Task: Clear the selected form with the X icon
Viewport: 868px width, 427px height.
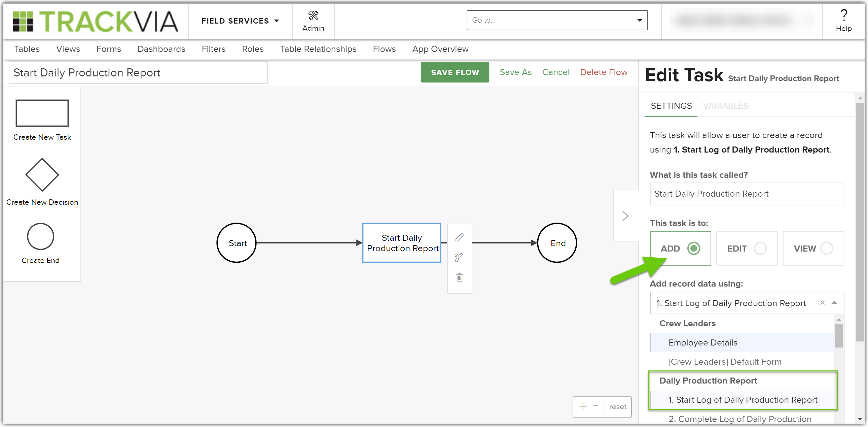Action: (x=822, y=303)
